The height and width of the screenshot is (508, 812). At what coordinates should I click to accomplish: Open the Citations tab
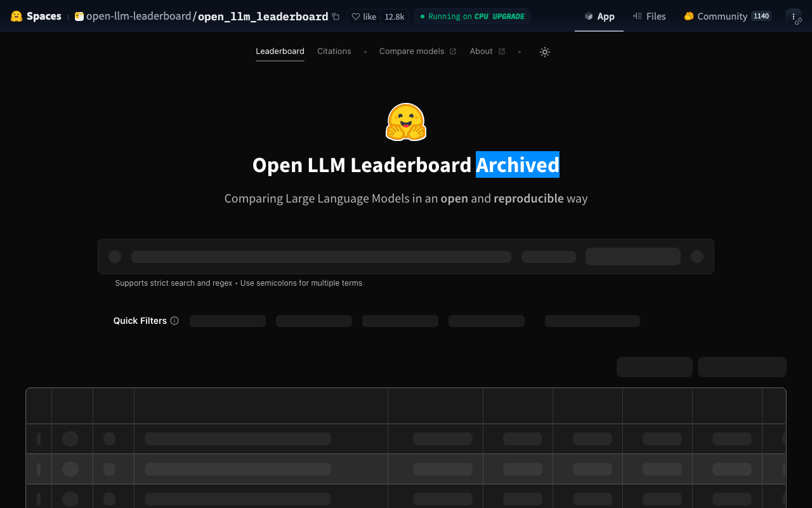(x=334, y=51)
